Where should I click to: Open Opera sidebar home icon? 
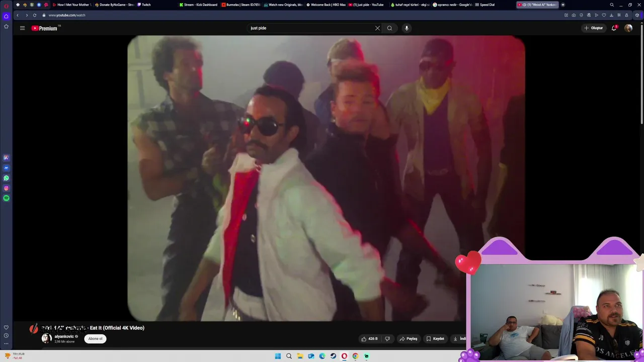[x=6, y=16]
